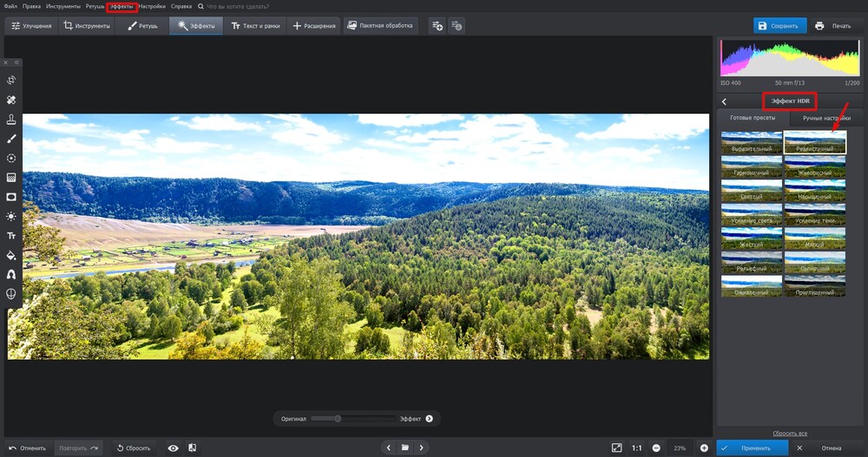Screen dimensions: 868x457
Task: Toggle original view with eye icon
Action: 174,448
